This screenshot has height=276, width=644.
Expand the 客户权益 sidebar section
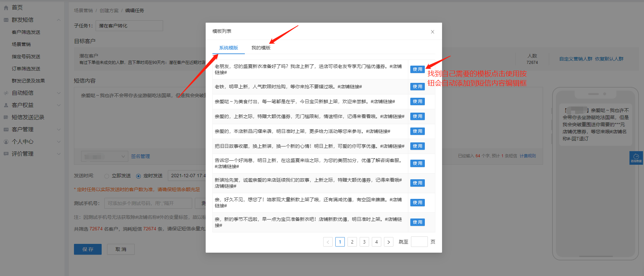click(59, 105)
